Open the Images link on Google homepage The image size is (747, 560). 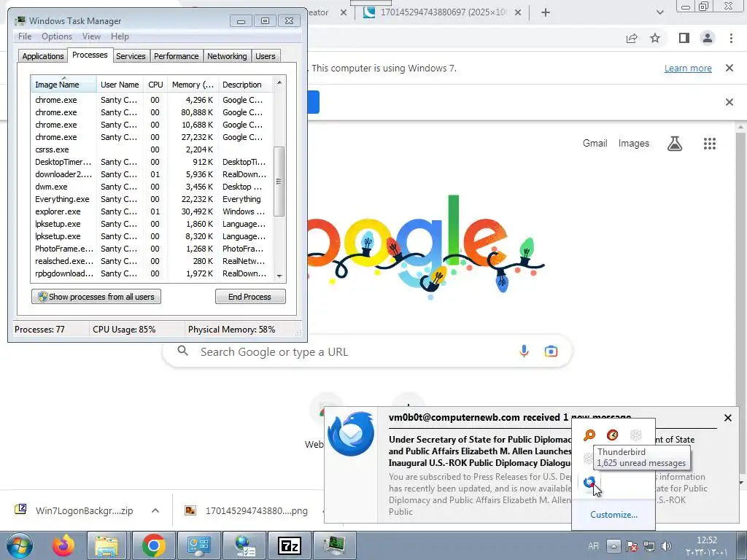click(634, 144)
